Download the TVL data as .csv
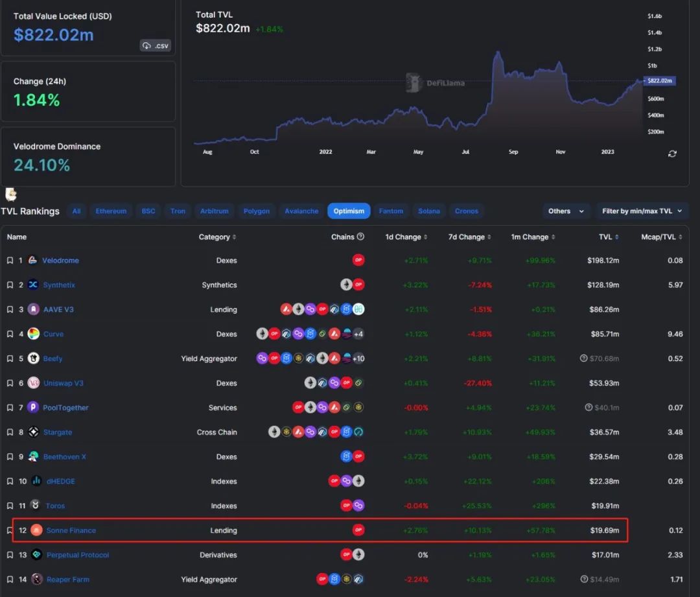This screenshot has height=597, width=700. coord(156,45)
